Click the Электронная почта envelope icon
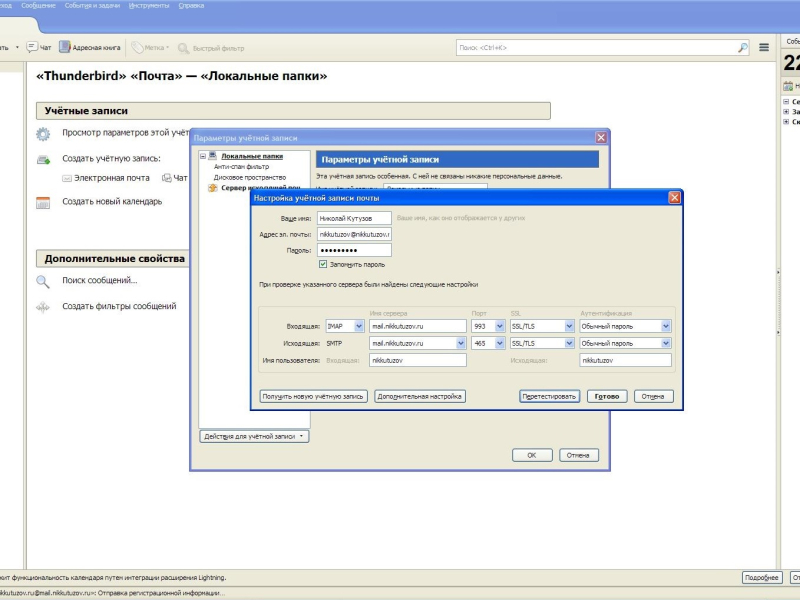Screen dimensions: 800x600 (x=67, y=178)
